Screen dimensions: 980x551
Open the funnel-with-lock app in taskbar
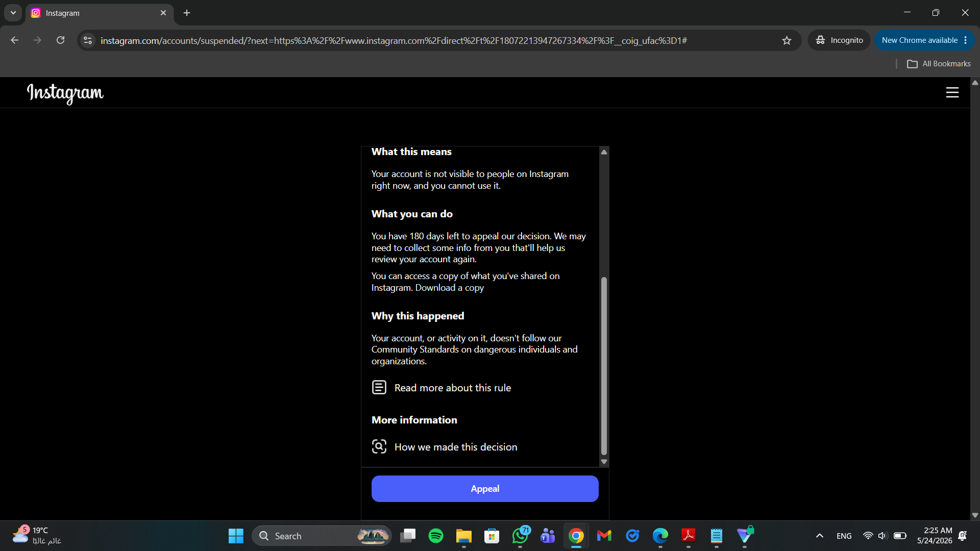(x=745, y=535)
